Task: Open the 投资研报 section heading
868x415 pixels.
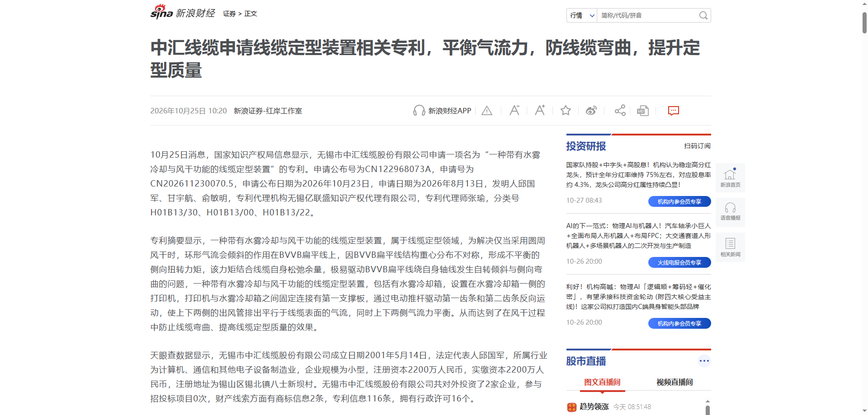Action: coord(586,146)
